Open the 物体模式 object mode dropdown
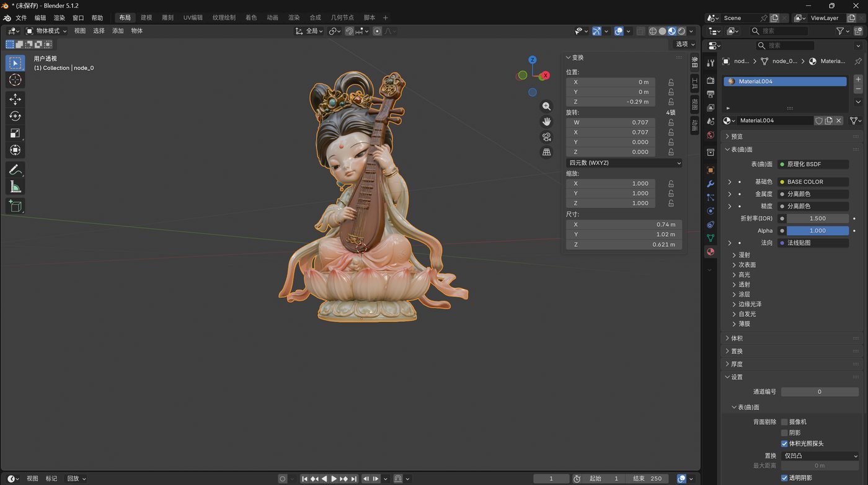868x485 pixels. click(x=46, y=31)
